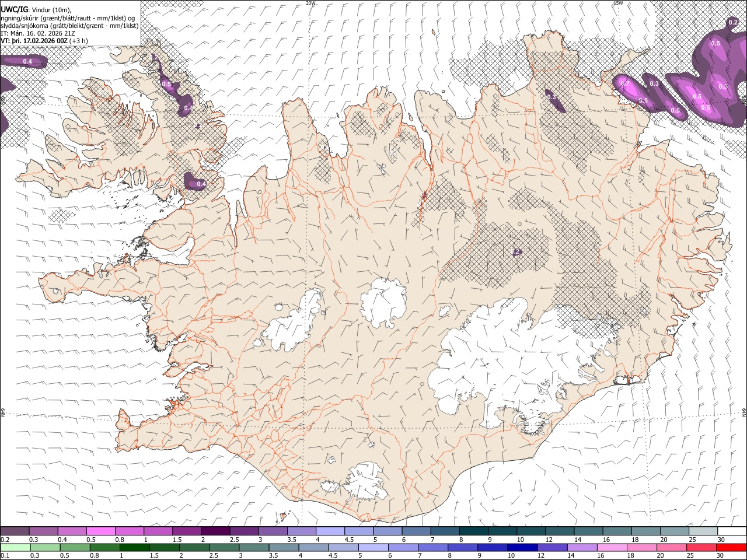Click upper legend swatch between 1 and 1.5
Image resolution: width=747 pixels, height=560 pixels.
click(158, 531)
